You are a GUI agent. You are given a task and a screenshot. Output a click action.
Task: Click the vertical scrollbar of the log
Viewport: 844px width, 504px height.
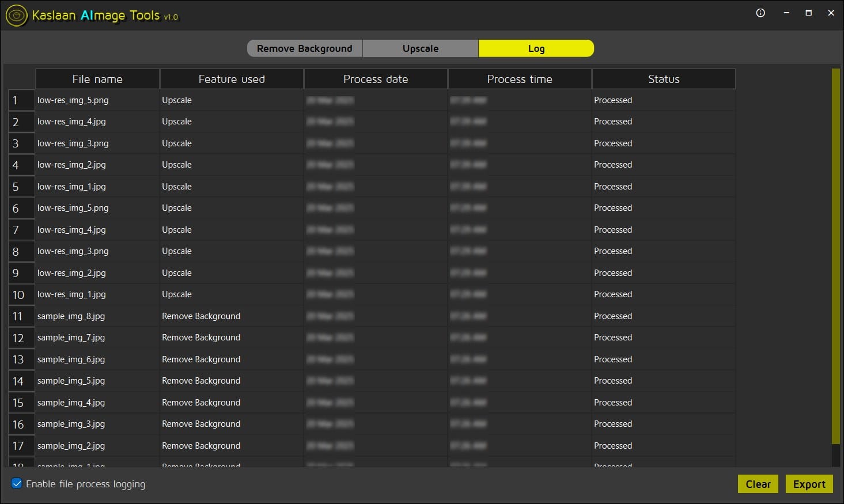coord(835,256)
